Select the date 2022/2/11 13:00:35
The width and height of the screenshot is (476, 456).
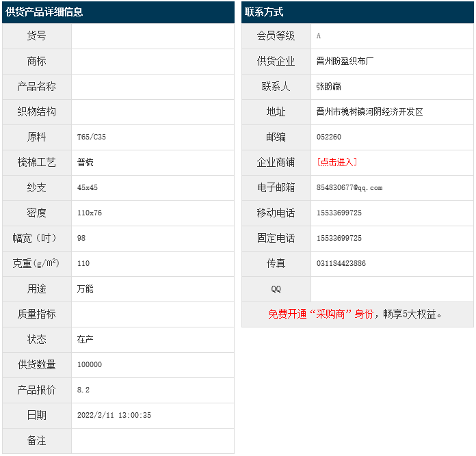pyautogui.click(x=114, y=415)
